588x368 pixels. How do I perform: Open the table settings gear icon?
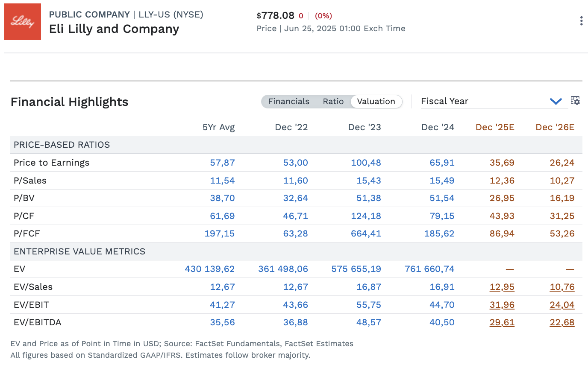point(575,101)
